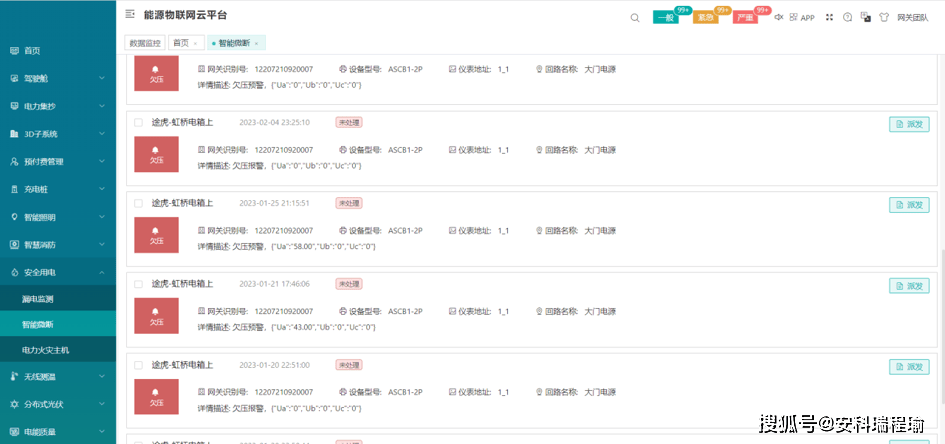This screenshot has height=444, width=945.
Task: Expand the 预付费管理 menu chevron
Action: 102,161
